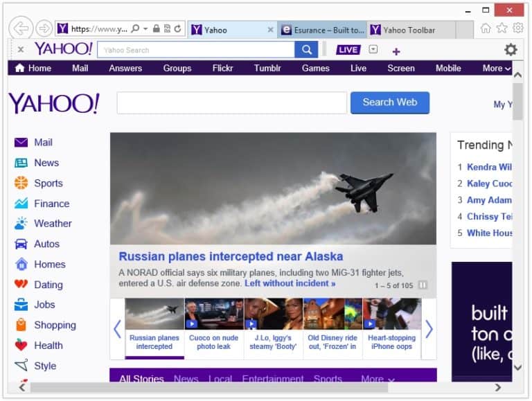Open Tumblr in nav bar

point(267,68)
